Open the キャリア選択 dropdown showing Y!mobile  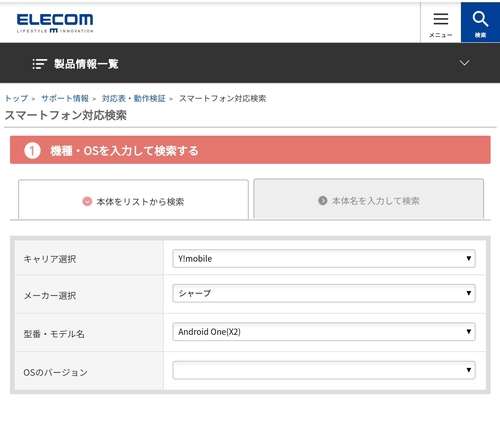[324, 259]
